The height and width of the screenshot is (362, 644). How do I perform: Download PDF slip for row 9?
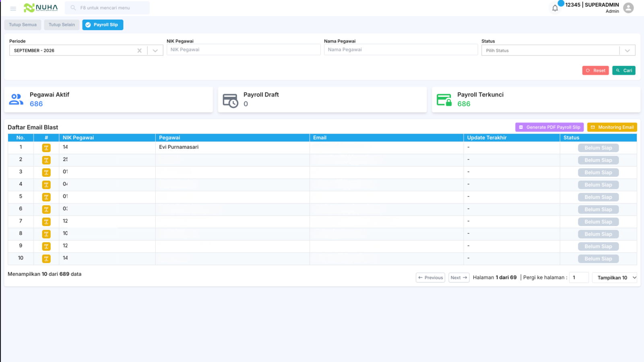point(46,247)
